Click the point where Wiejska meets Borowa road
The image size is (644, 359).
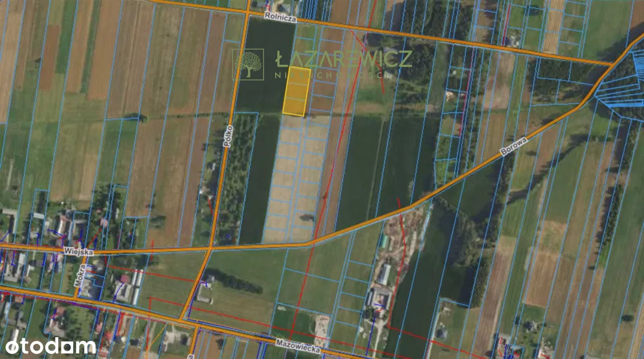pos(313,242)
